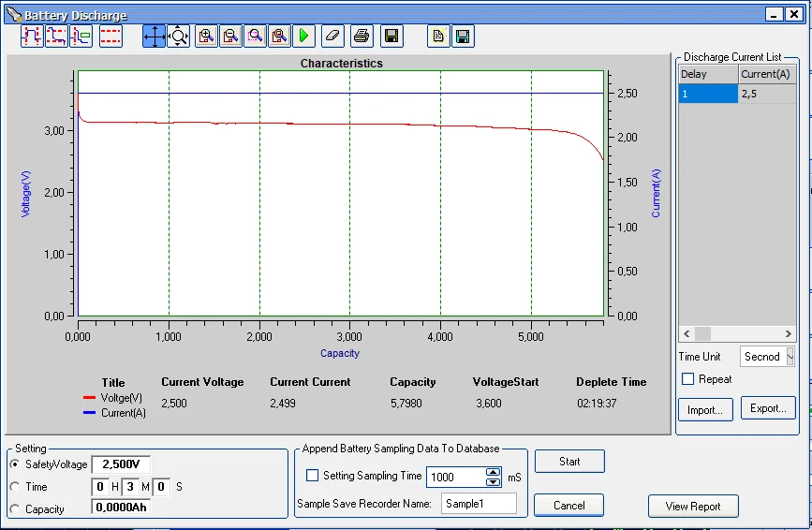This screenshot has width=812, height=530.
Task: Click the SafetyVoltage 2,500V input field
Action: click(x=121, y=464)
